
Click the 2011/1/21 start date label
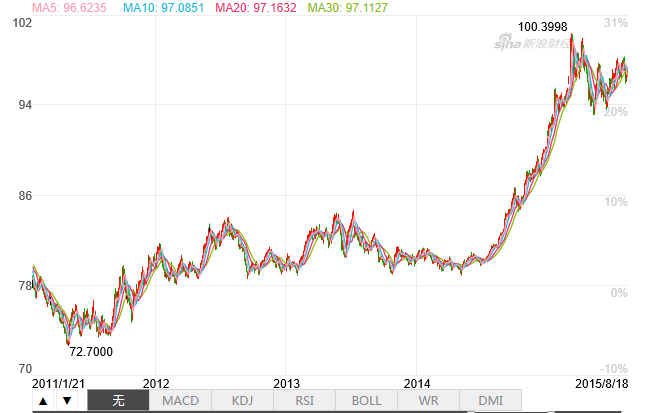57,382
